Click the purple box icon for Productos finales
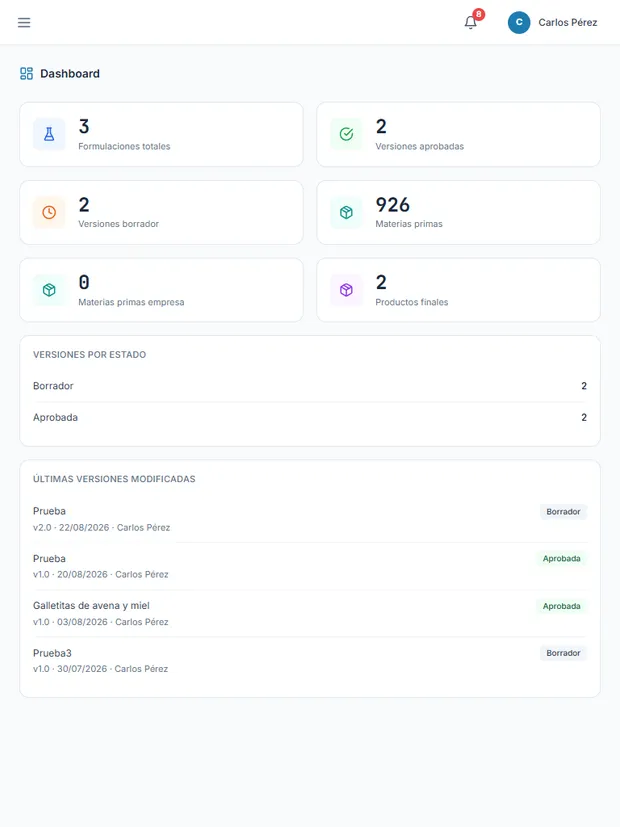 346,290
